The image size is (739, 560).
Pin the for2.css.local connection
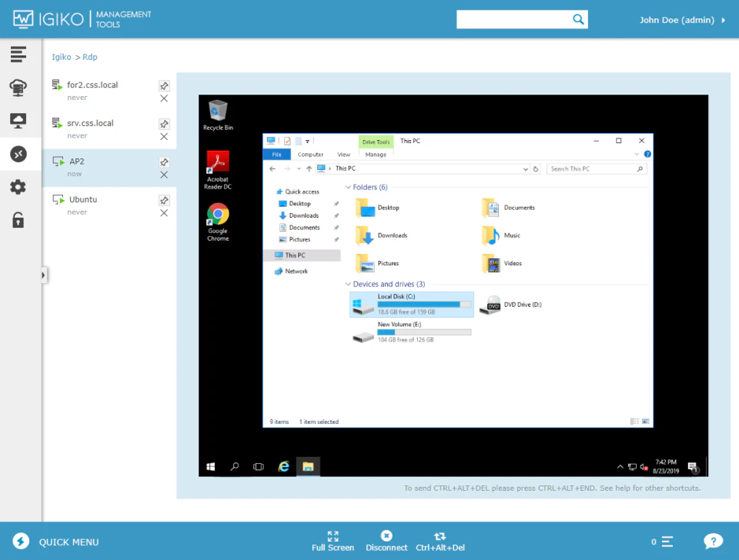(x=163, y=85)
